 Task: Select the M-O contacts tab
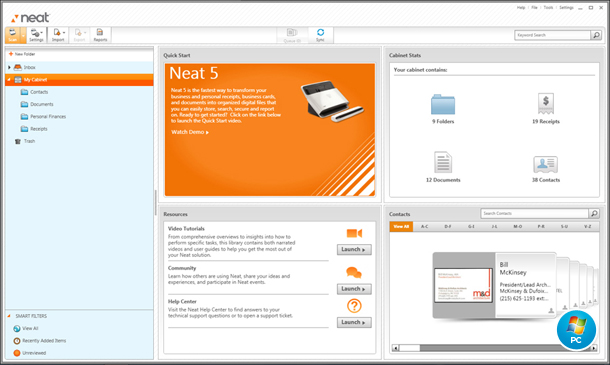coord(518,226)
